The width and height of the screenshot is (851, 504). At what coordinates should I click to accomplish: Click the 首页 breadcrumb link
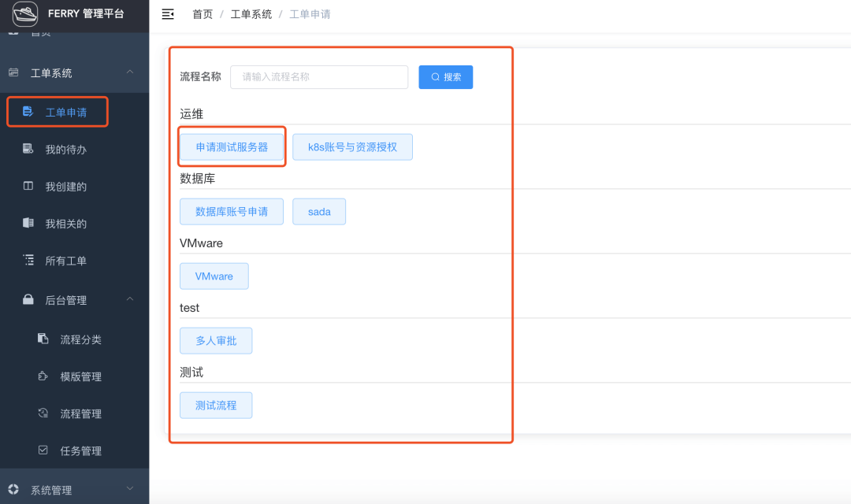click(x=203, y=14)
